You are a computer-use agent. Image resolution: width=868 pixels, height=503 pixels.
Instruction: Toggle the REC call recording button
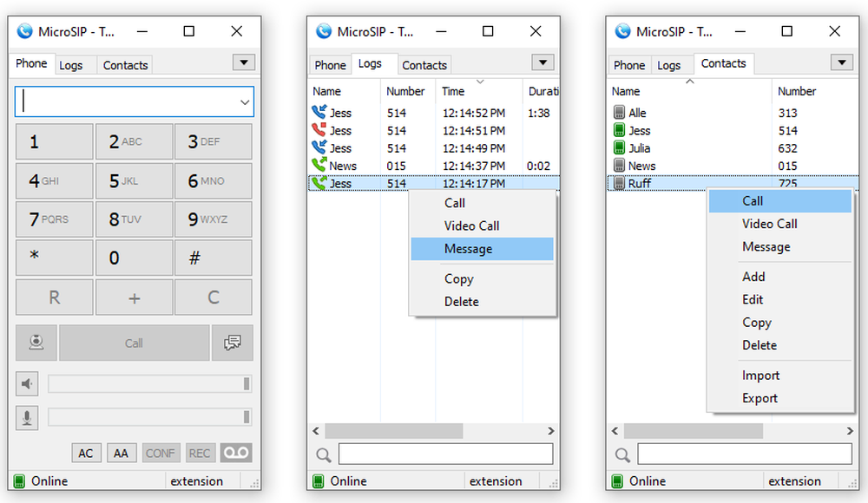pyautogui.click(x=200, y=452)
